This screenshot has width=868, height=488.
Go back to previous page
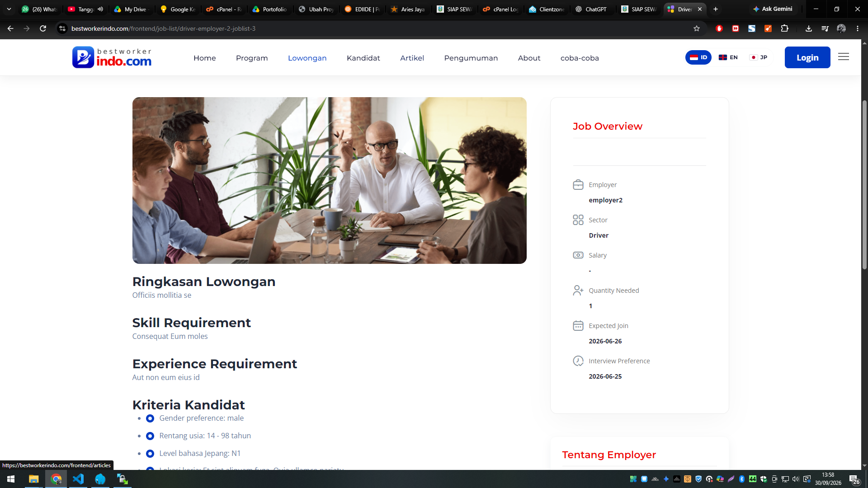(x=10, y=28)
